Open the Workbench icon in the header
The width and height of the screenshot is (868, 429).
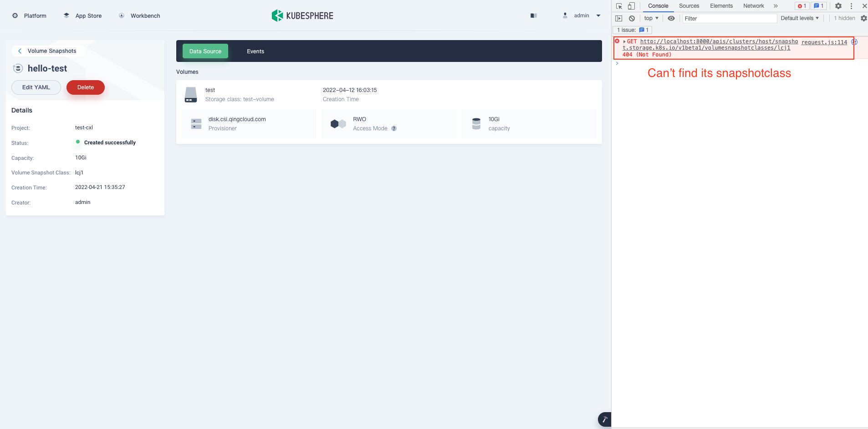click(122, 15)
